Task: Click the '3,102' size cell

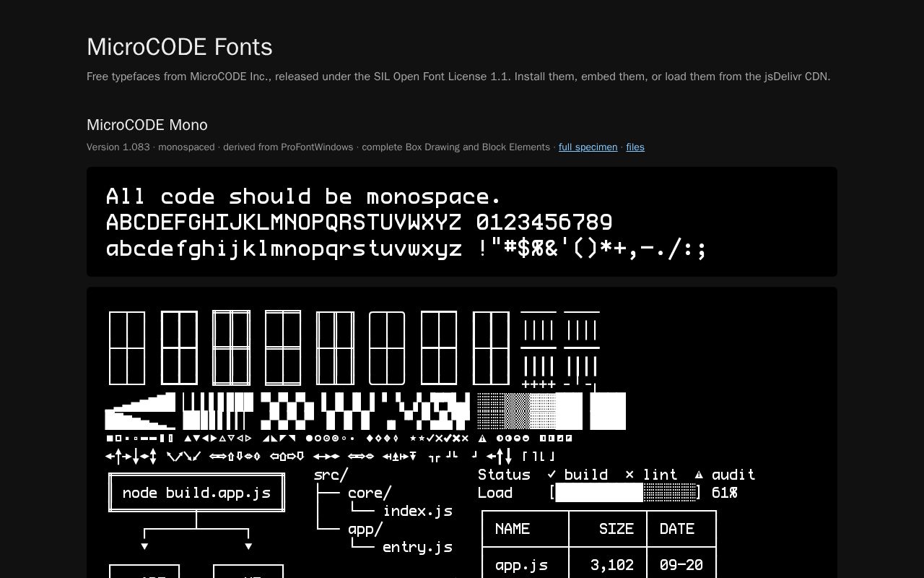Action: tap(612, 565)
